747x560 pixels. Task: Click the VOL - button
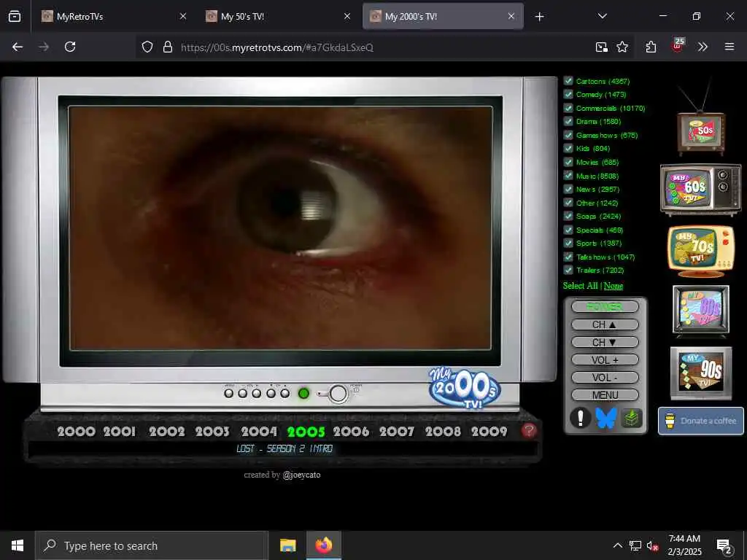coord(605,377)
